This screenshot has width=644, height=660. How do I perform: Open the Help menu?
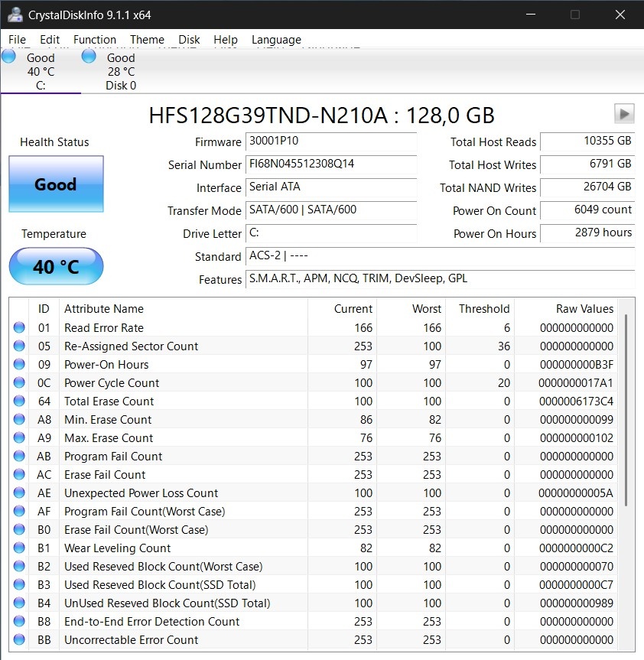pyautogui.click(x=226, y=39)
